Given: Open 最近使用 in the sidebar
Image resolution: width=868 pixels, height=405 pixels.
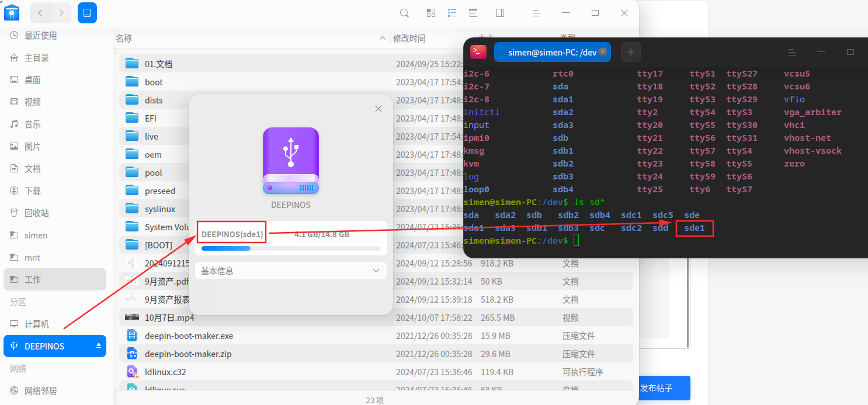Looking at the screenshot, I should (x=55, y=36).
